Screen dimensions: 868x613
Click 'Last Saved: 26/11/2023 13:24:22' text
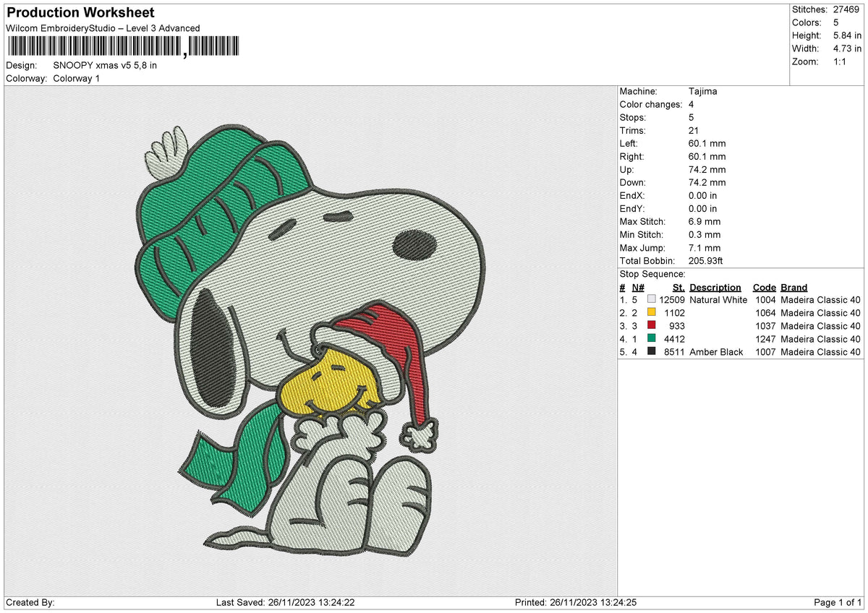coord(285,603)
